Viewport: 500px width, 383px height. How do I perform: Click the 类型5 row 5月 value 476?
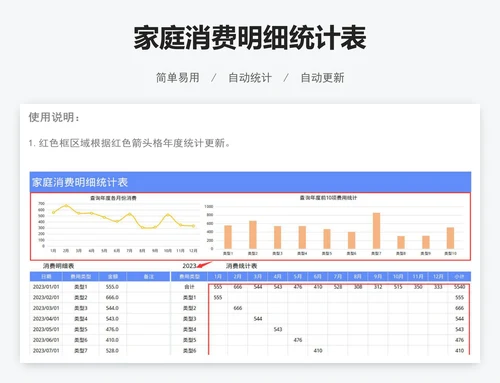298,340
